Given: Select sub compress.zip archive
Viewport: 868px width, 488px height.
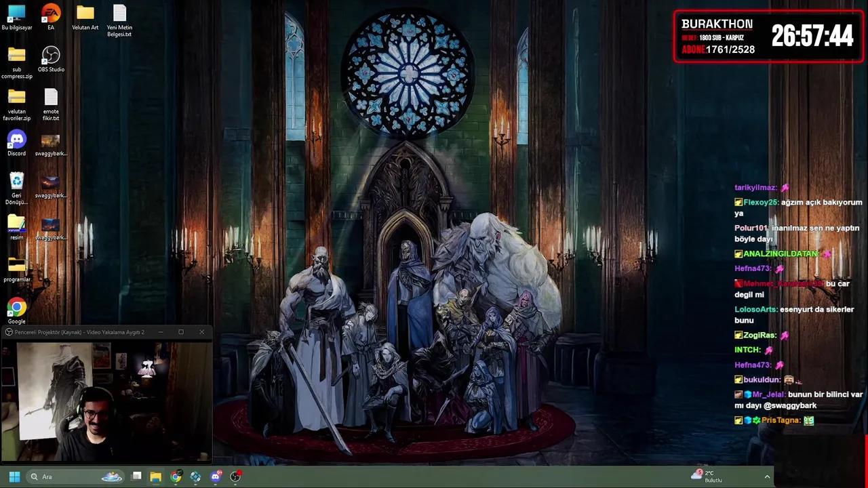Looking at the screenshot, I should point(17,63).
